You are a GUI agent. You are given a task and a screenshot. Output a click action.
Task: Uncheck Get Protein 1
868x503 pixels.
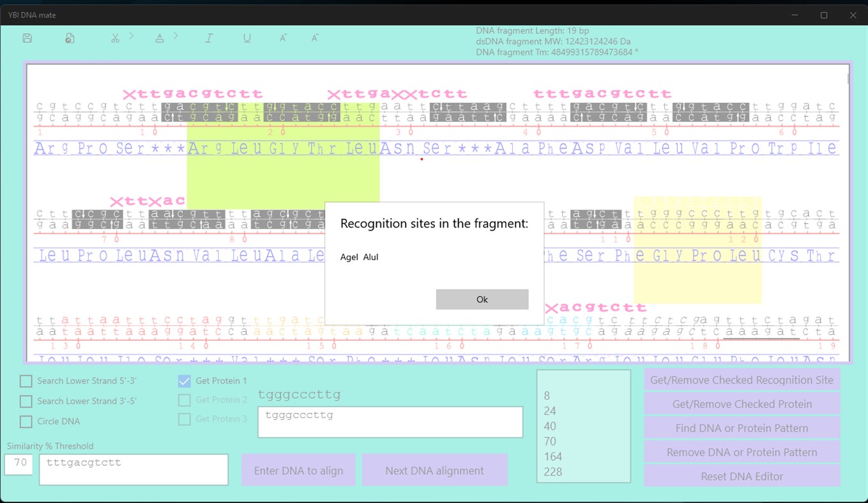(185, 380)
